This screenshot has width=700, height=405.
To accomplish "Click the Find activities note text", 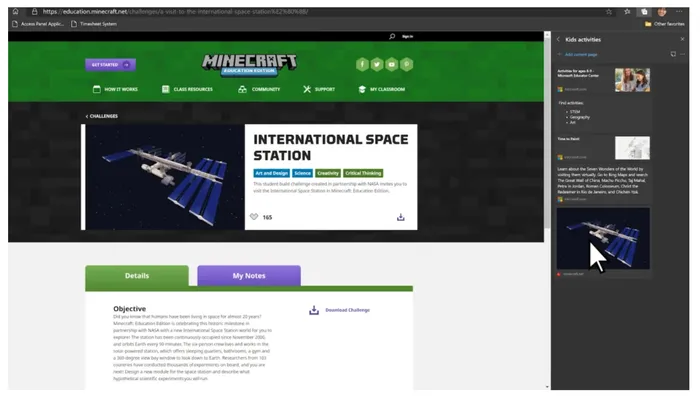I will point(571,103).
